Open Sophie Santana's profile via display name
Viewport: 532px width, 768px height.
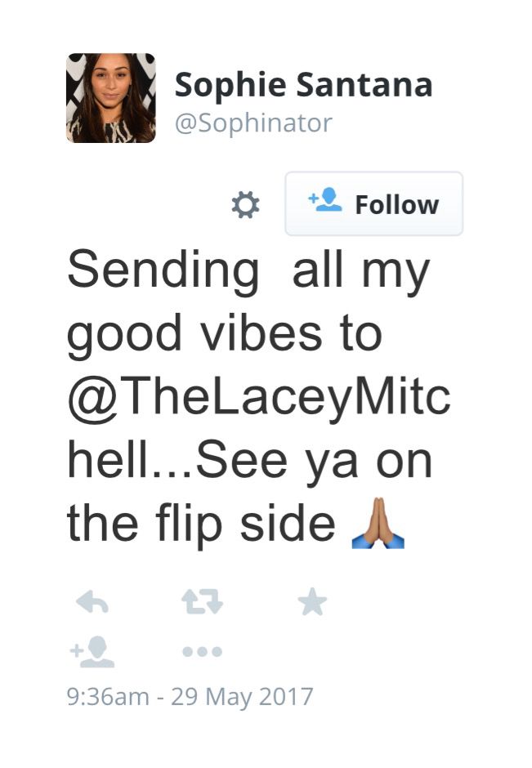coord(303,85)
